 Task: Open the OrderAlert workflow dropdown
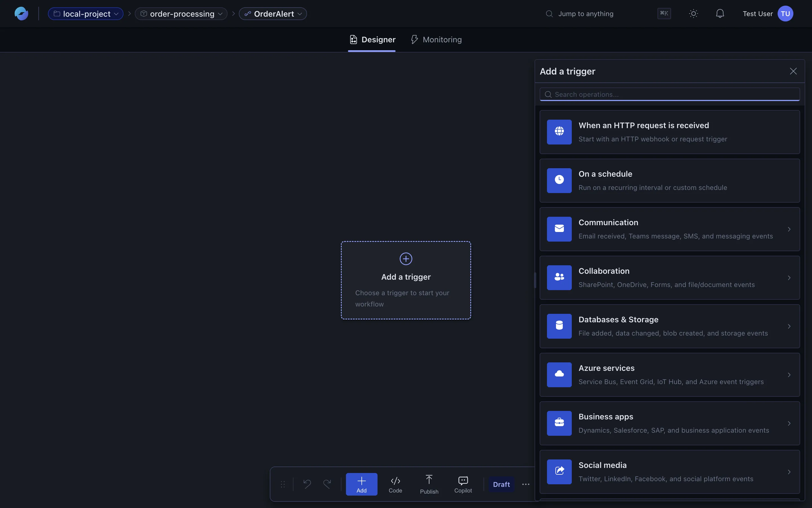pyautogui.click(x=273, y=14)
